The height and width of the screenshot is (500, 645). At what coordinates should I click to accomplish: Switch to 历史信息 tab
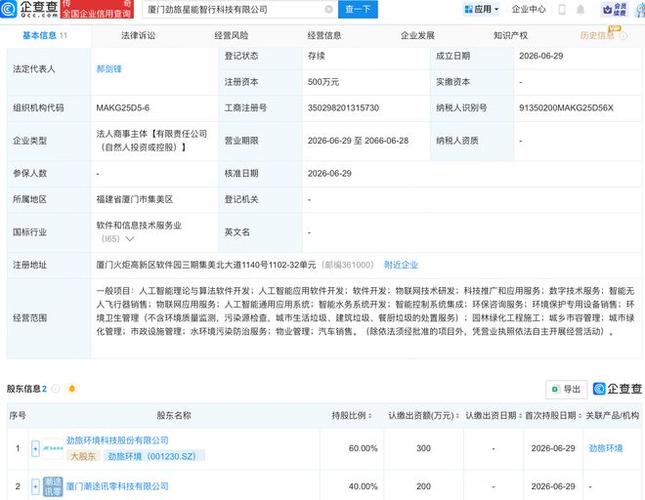[x=597, y=36]
